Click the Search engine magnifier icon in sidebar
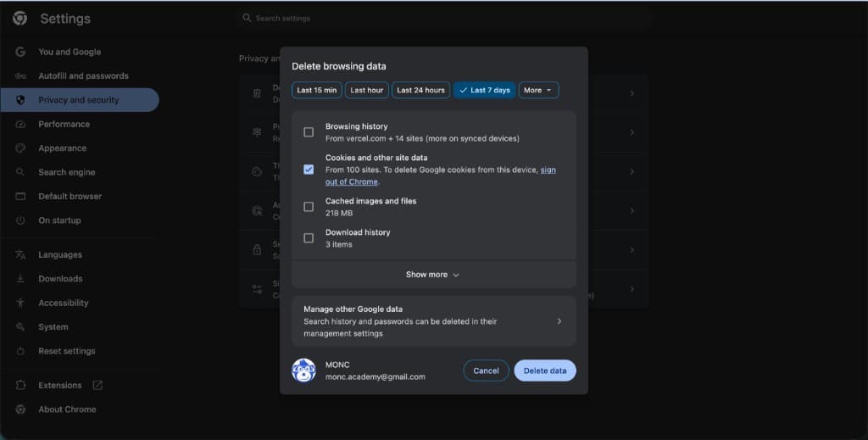This screenshot has height=440, width=868. point(20,172)
